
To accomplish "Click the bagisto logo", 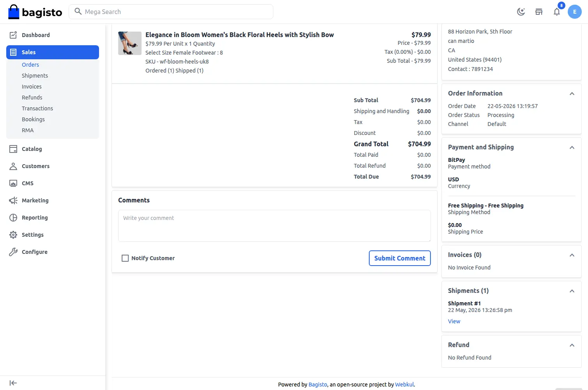I will 35,12.
